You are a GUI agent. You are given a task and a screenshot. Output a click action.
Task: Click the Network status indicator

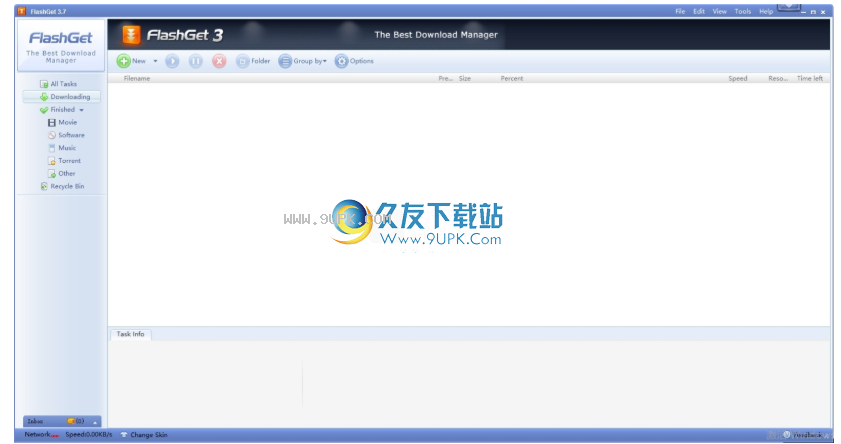tap(41, 435)
